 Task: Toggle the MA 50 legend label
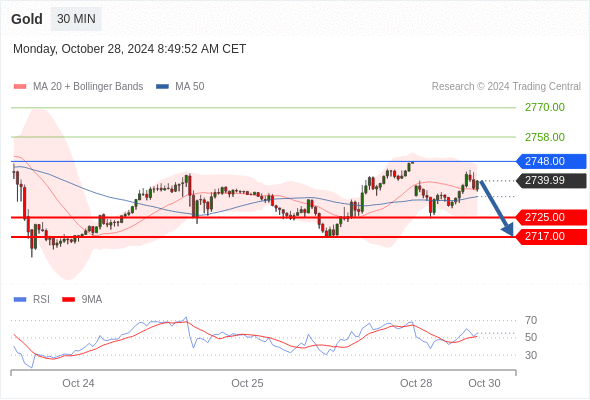[x=190, y=87]
